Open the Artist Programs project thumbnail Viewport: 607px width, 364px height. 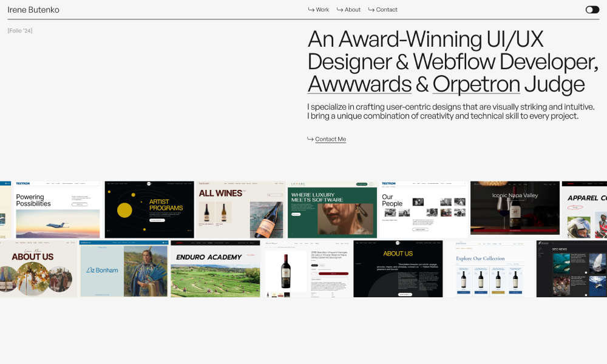[149, 209]
